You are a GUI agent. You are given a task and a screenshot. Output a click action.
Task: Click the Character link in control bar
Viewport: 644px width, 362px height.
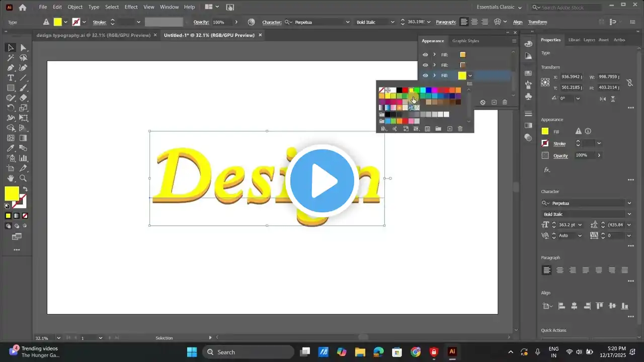[x=272, y=22]
